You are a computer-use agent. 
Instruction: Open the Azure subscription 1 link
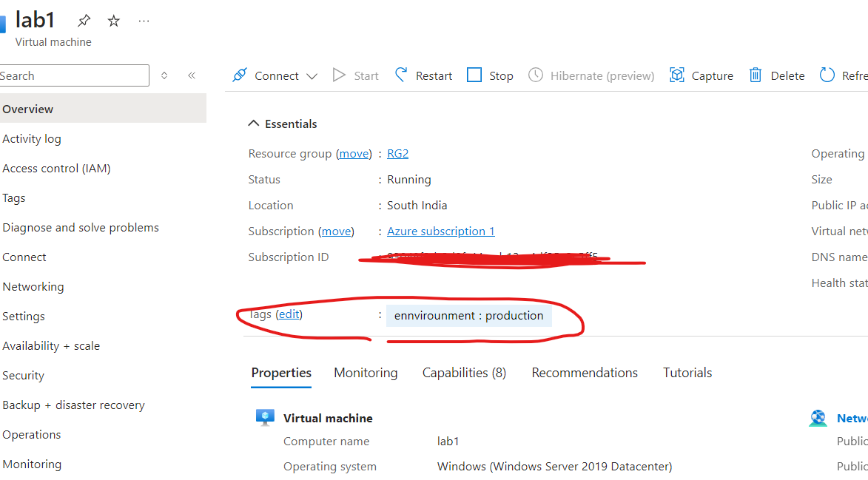pos(440,231)
